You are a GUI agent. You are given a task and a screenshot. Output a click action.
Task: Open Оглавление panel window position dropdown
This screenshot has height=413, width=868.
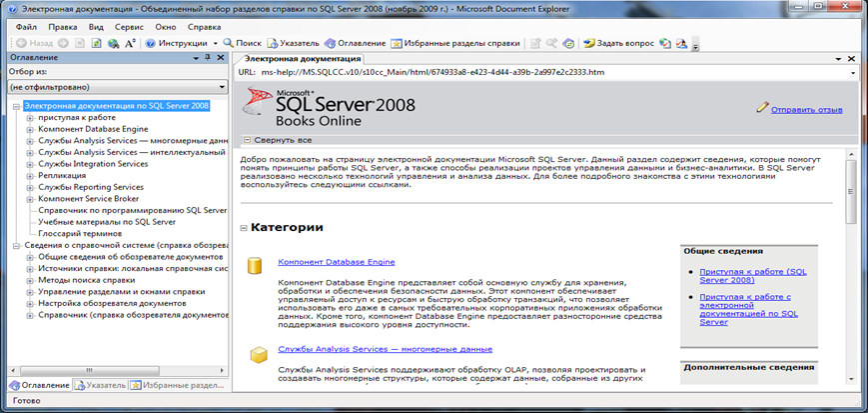point(196,58)
